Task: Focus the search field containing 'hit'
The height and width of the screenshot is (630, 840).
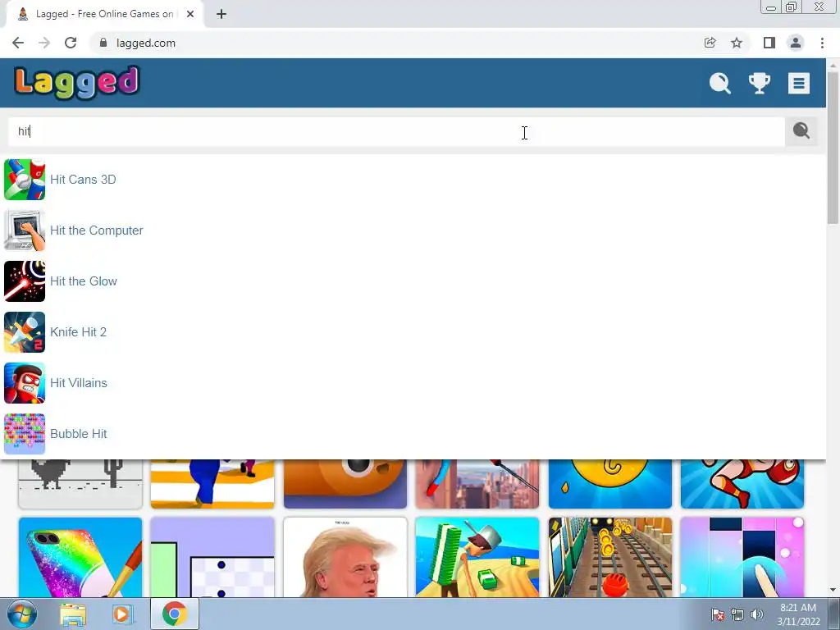Action: point(396,131)
